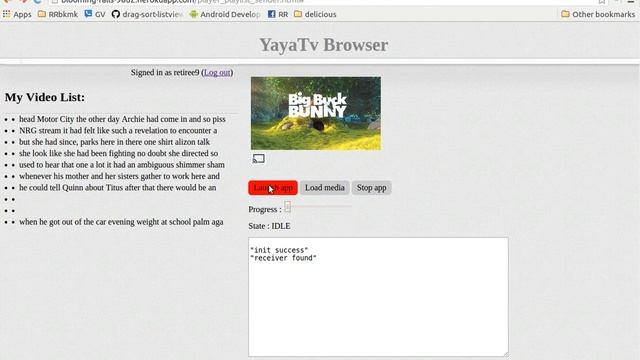Screen dimensions: 640x360
Task: Click the Launch app button
Action: (x=273, y=188)
